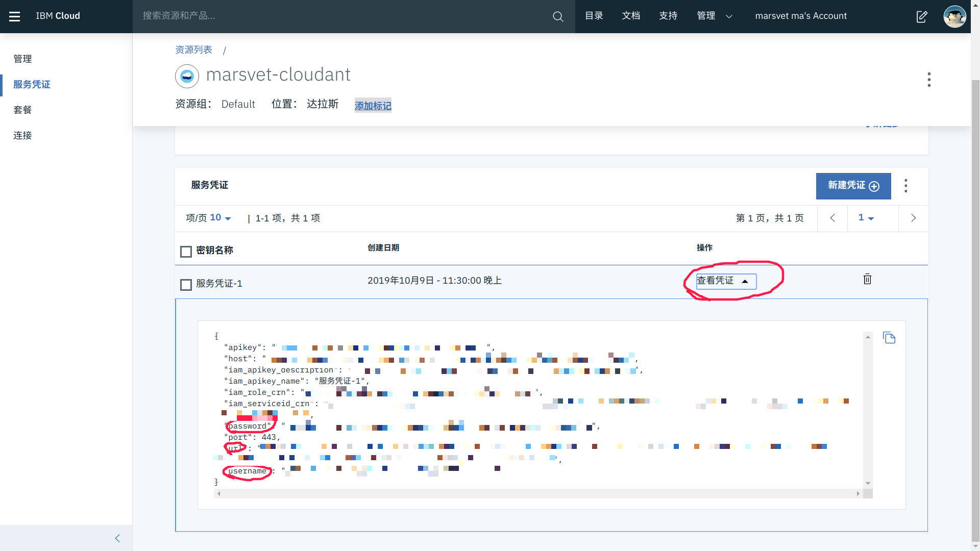Collapse the 查看凭证 expander
The image size is (980, 551).
click(x=726, y=281)
